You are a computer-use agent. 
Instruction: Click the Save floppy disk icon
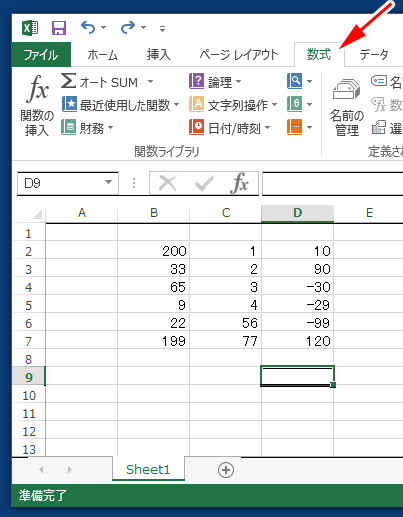[x=59, y=28]
